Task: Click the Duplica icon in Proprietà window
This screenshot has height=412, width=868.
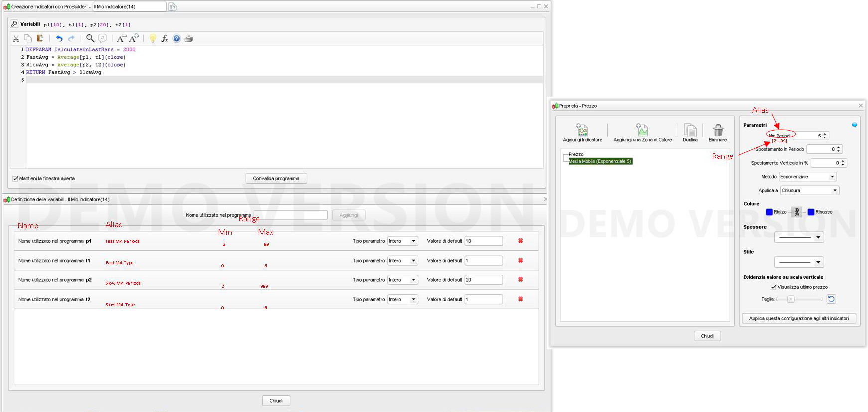Action: pos(691,130)
